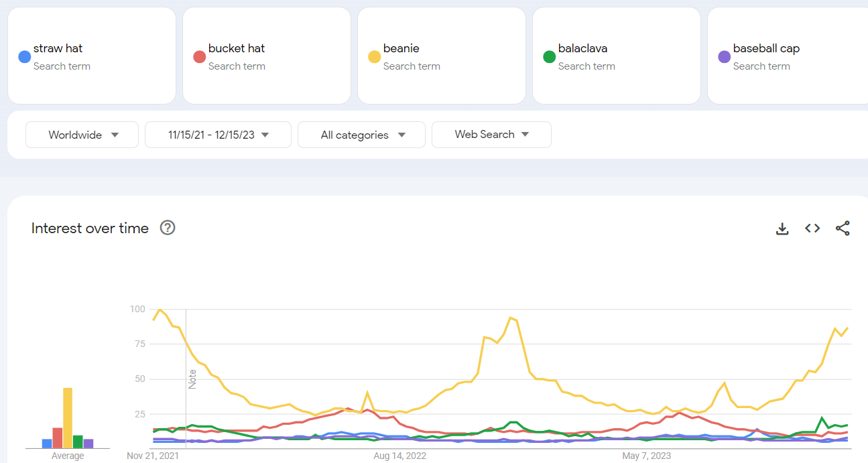Screen dimensions: 868x463
Task: Click the Note marker on the chart
Action: click(x=192, y=379)
